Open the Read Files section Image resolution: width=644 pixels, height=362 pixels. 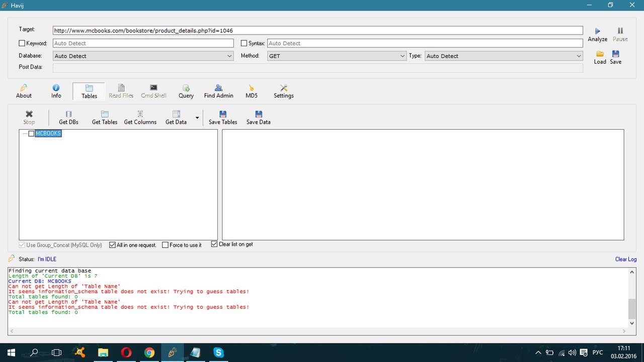pos(121,92)
